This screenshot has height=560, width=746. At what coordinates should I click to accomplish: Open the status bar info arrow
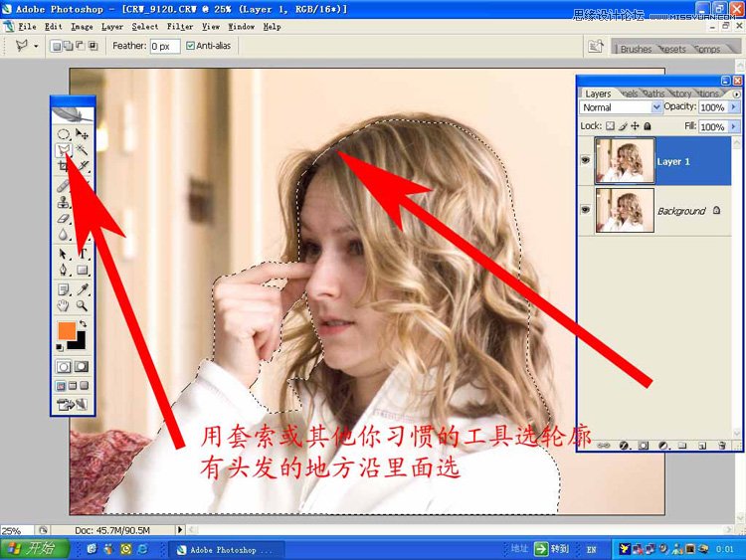(180, 529)
